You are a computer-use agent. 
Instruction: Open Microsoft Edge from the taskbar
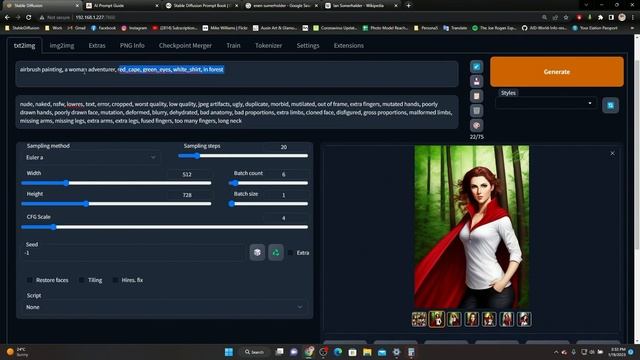pyautogui.click(x=338, y=352)
